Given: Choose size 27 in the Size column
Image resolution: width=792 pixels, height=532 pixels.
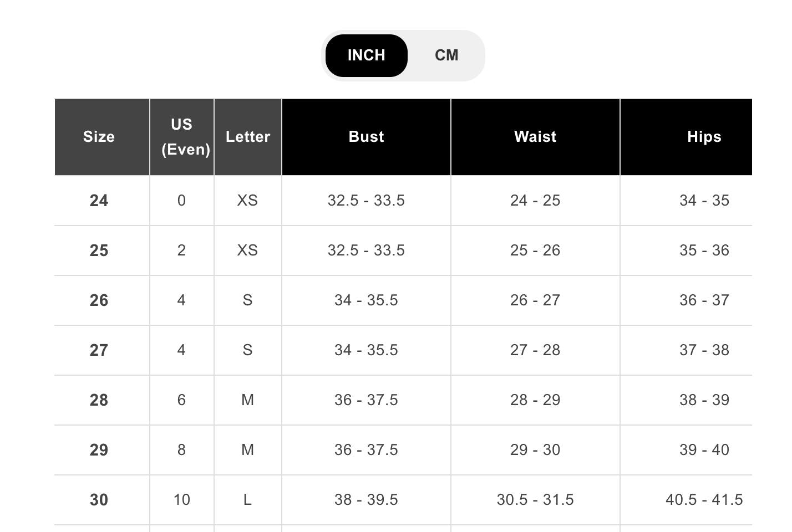Looking at the screenshot, I should [x=99, y=350].
